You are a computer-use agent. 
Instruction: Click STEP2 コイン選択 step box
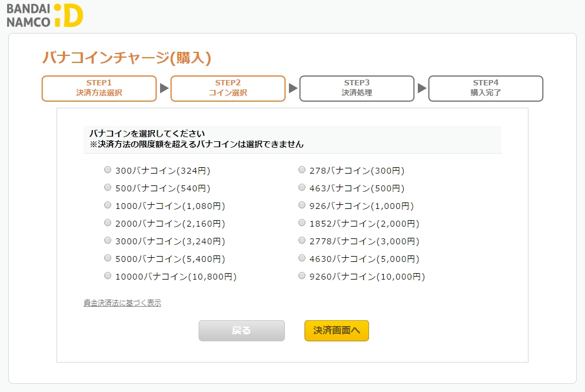click(x=228, y=88)
